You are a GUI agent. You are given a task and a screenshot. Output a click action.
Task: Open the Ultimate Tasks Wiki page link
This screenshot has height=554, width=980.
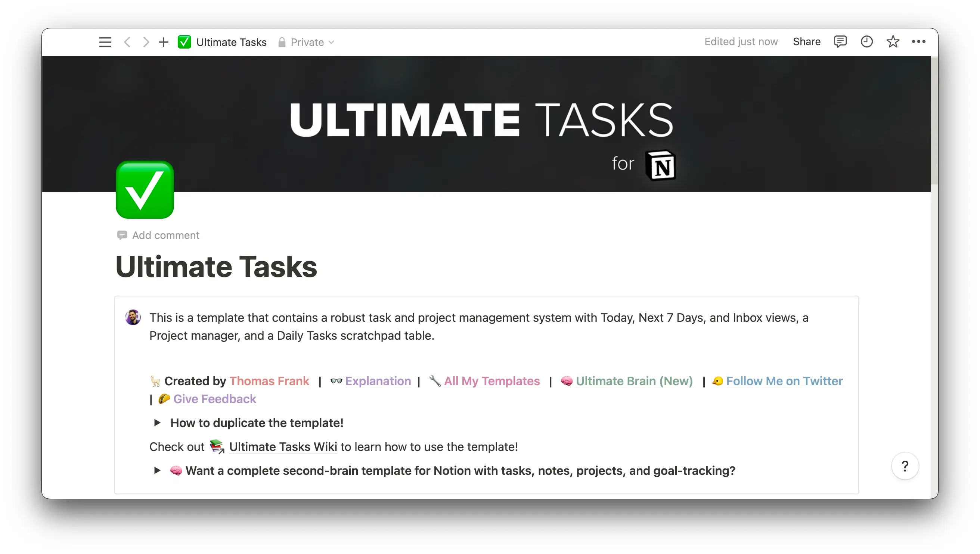pos(283,447)
